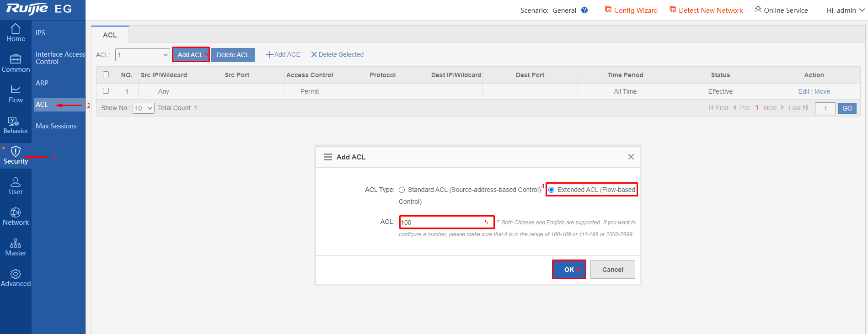Click the Status column header
Screen dimensions: 868x334
[720, 75]
